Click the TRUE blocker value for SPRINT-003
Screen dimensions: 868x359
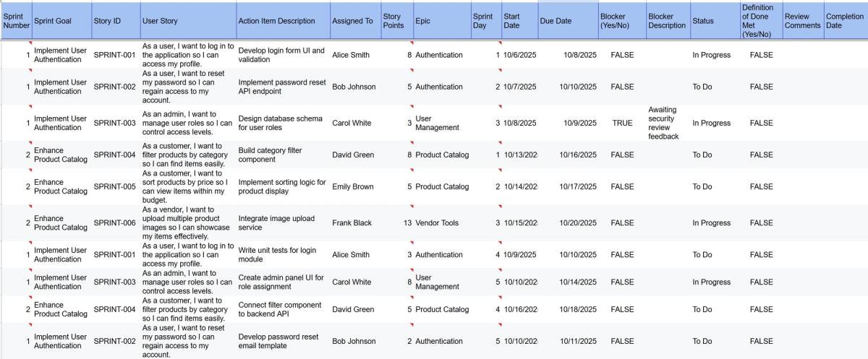[x=622, y=123]
